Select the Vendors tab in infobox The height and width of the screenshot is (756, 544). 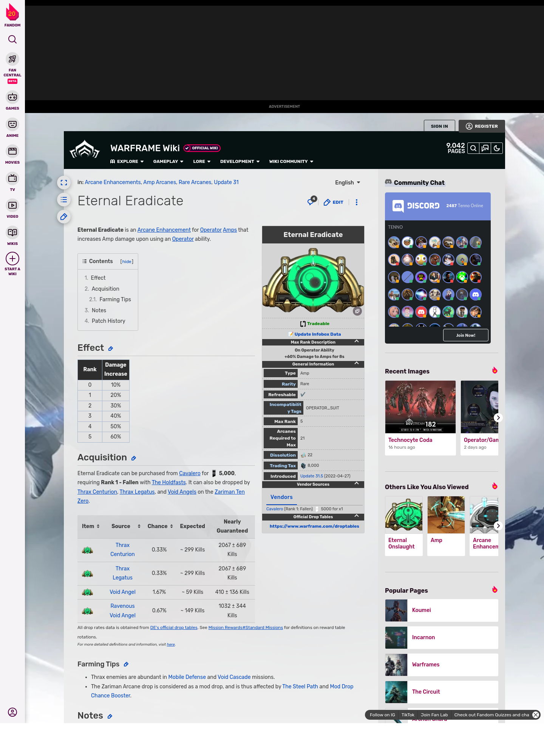pyautogui.click(x=281, y=497)
